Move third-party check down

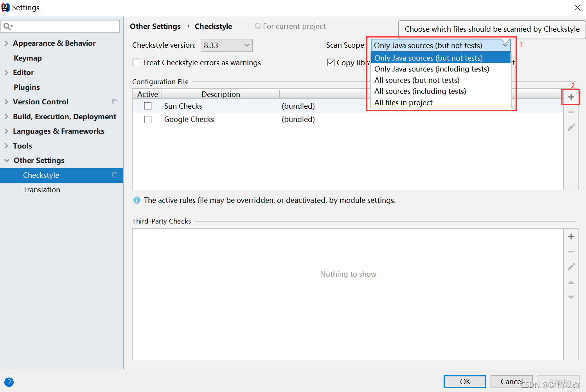(x=571, y=297)
